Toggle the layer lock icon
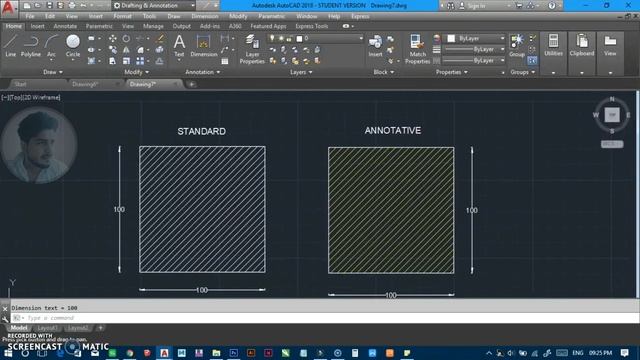The width and height of the screenshot is (640, 360). point(289,38)
